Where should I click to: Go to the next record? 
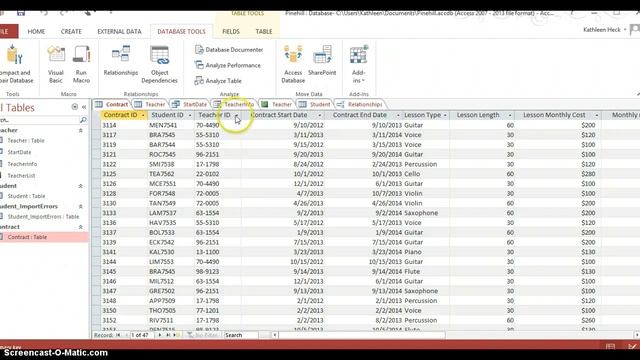pos(160,335)
